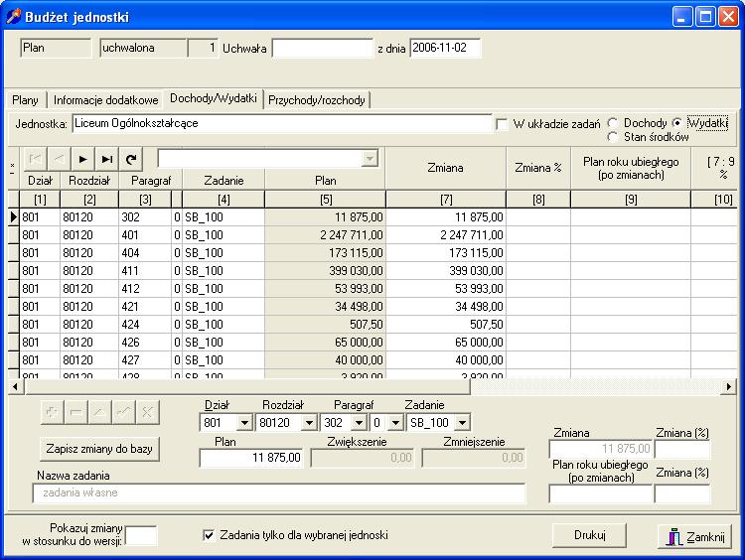The height and width of the screenshot is (560, 745).
Task: Go to previous record navigator button
Action: (59, 159)
